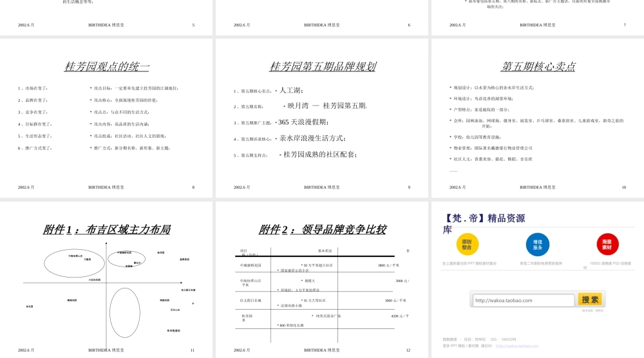Click the 4200 元/平 price cell
This screenshot has height=358, width=644.
tap(400, 316)
